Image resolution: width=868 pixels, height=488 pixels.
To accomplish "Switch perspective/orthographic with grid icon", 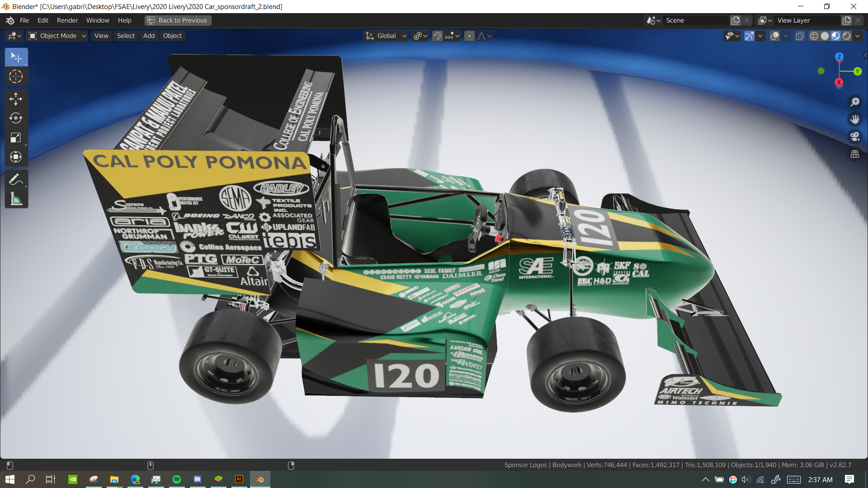I will [x=854, y=154].
